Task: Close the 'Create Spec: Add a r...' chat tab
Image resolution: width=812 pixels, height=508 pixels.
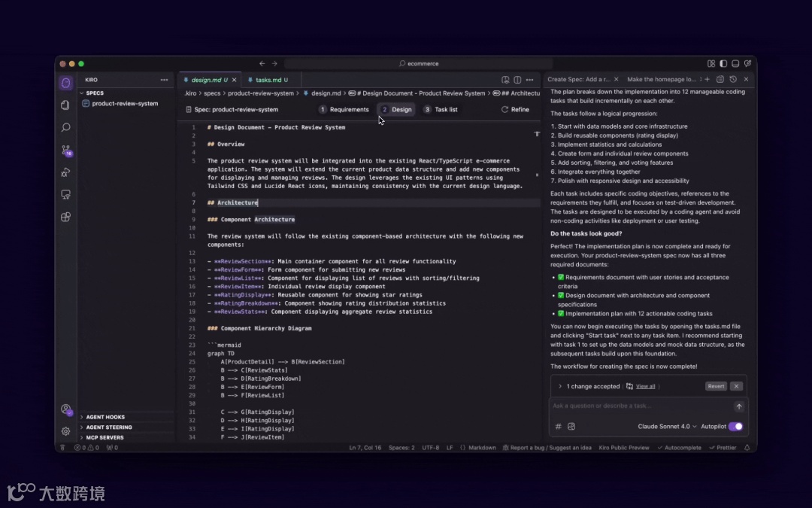Action: (617, 79)
